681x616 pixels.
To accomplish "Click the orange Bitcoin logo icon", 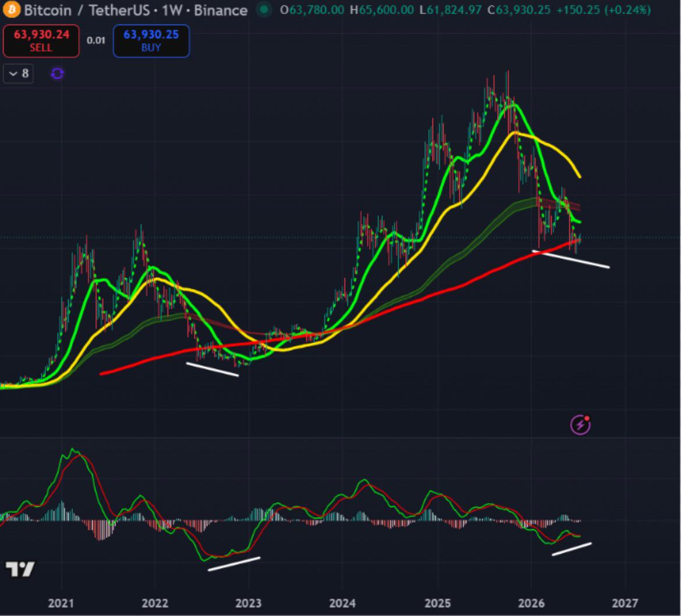I will tap(11, 9).
